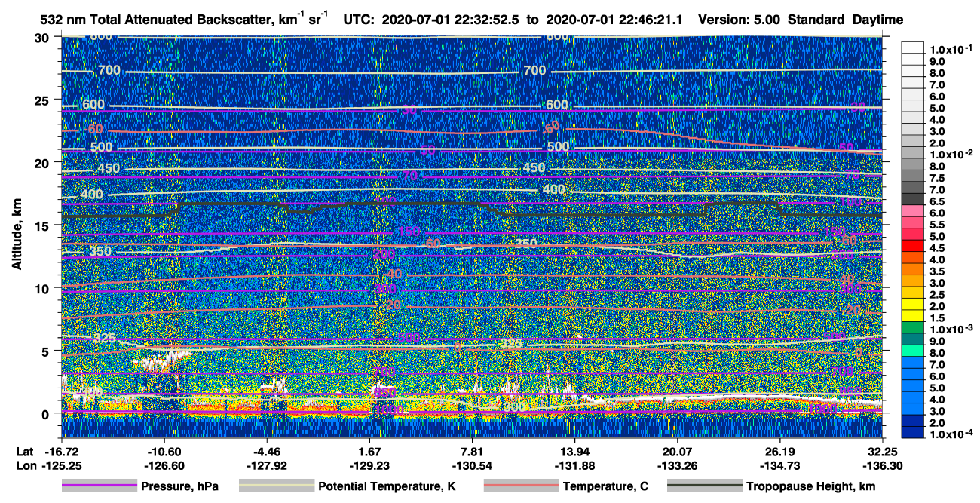Image resolution: width=980 pixels, height=503 pixels.
Task: Click the pink 6.0 colorbar cell
Action: tap(913, 213)
